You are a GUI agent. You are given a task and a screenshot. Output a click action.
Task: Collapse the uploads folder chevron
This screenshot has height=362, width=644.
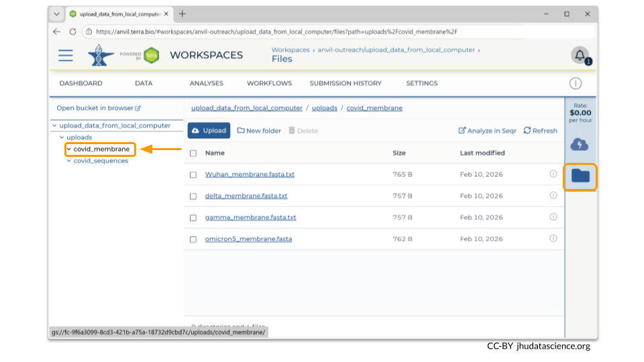pos(62,137)
